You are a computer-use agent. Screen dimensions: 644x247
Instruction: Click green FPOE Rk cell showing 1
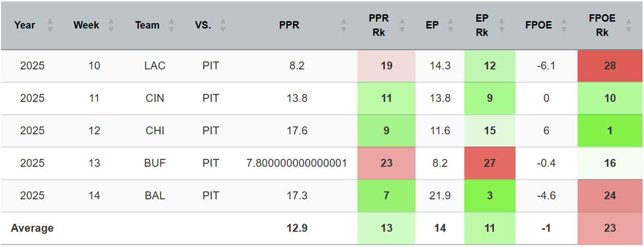(610, 130)
